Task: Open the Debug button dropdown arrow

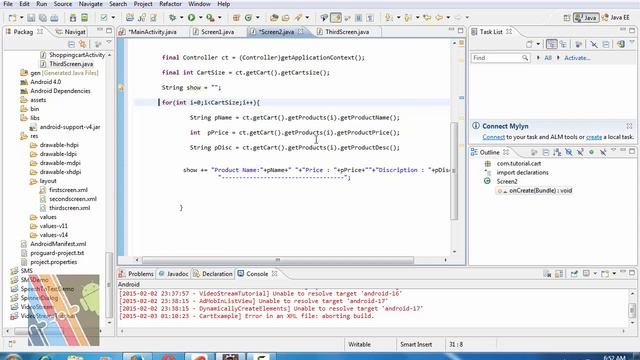Action: click(x=182, y=18)
